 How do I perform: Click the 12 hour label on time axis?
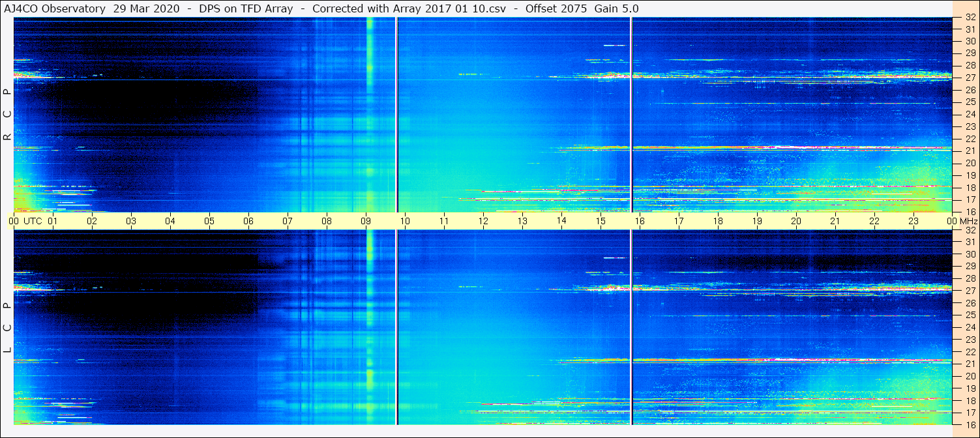tap(483, 221)
